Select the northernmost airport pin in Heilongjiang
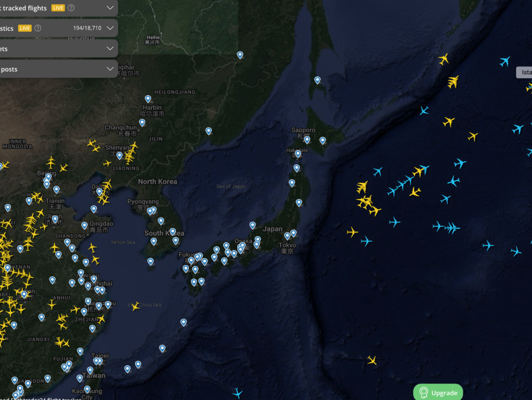Viewport: 532px width, 400px height. (240, 54)
